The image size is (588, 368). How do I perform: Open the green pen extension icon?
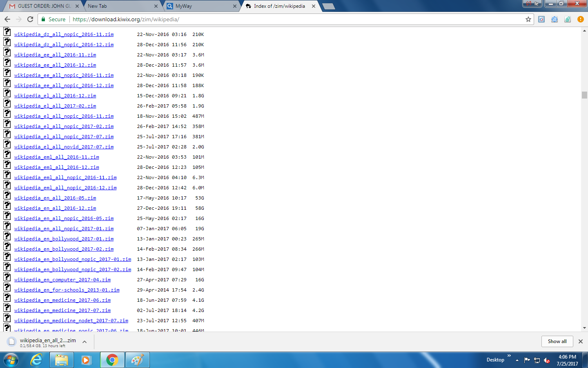(x=568, y=19)
